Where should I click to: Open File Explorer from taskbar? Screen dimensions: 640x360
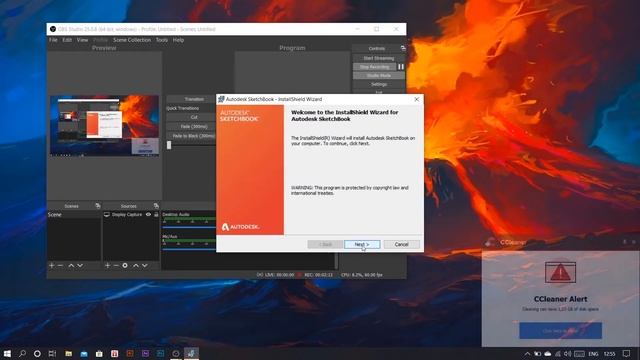click(68, 353)
